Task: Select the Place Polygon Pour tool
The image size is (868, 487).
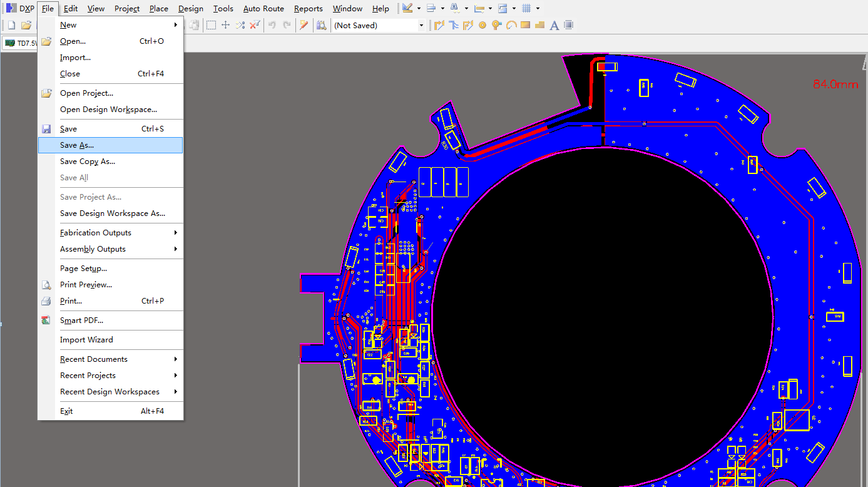Action: (539, 24)
